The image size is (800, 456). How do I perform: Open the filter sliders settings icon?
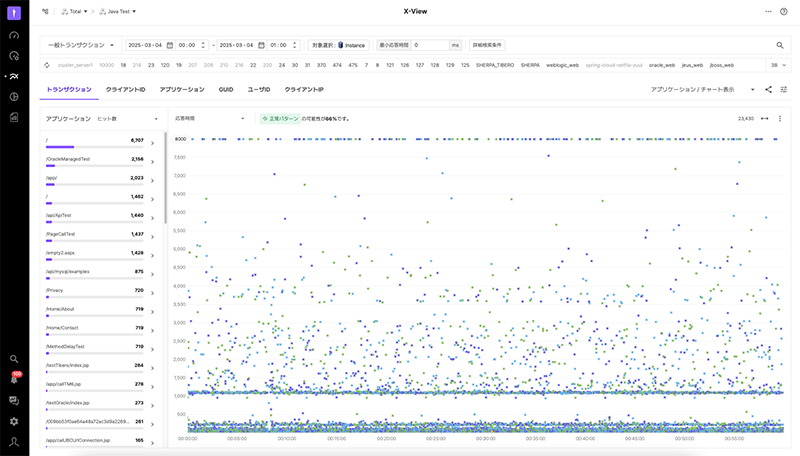click(784, 89)
